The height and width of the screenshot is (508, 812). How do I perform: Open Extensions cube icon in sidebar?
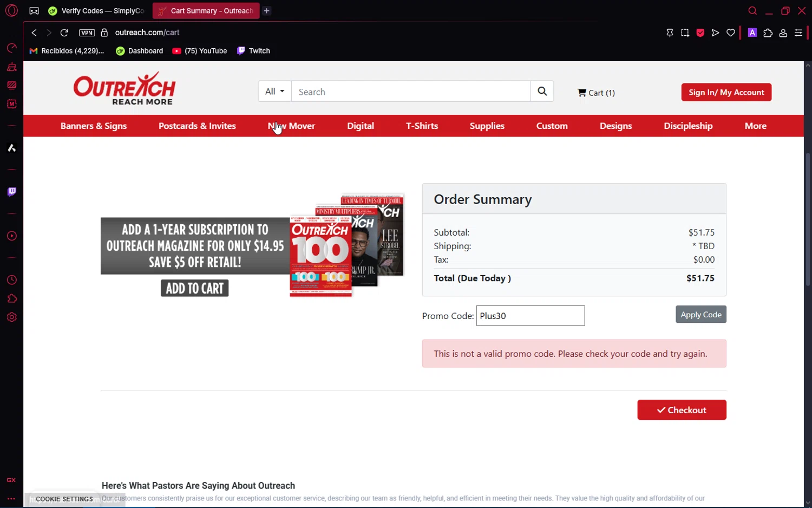11,298
